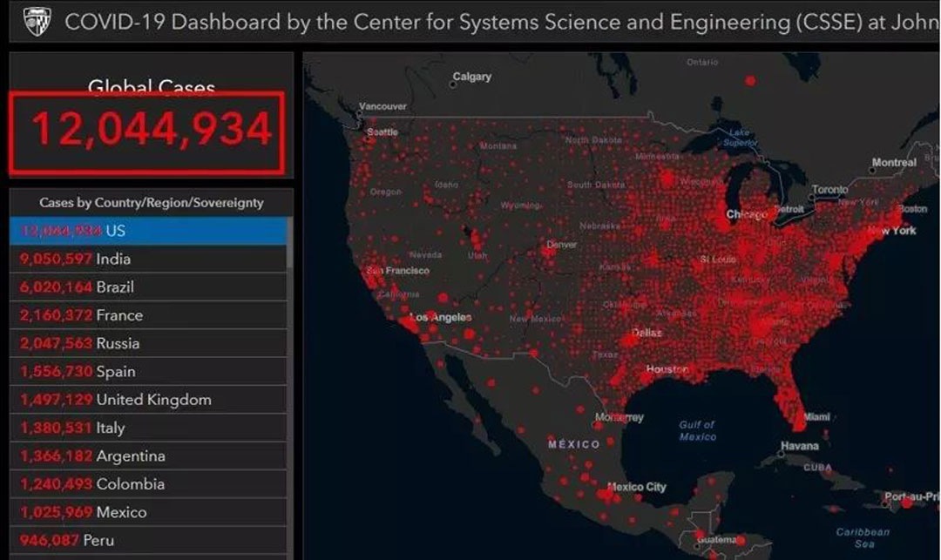Image resolution: width=941 pixels, height=560 pixels.
Task: Click the global cases total 12,044,934
Action: pos(152,128)
